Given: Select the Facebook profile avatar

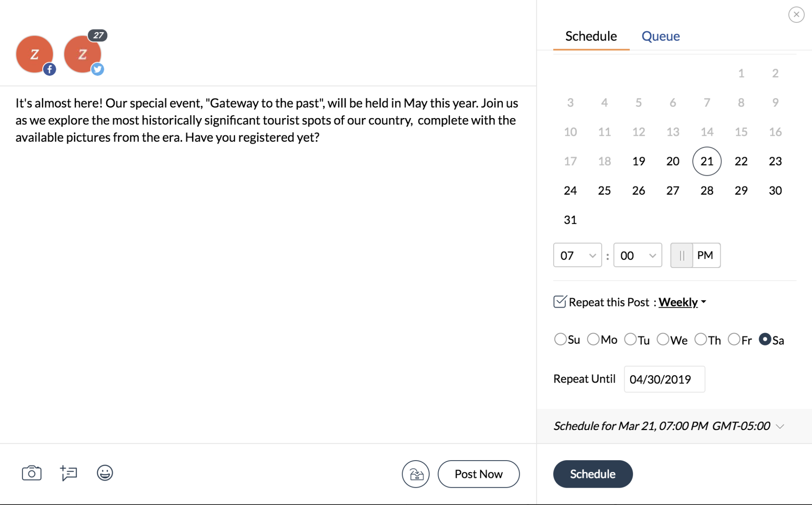Looking at the screenshot, I should [35, 54].
